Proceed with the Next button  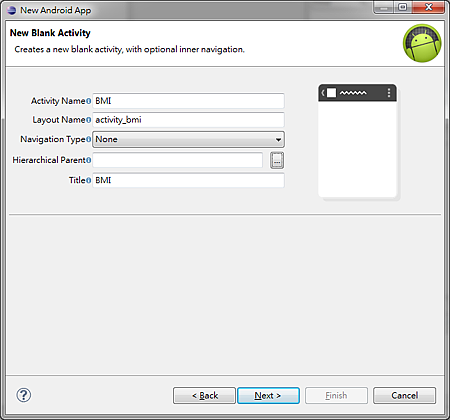tap(268, 395)
